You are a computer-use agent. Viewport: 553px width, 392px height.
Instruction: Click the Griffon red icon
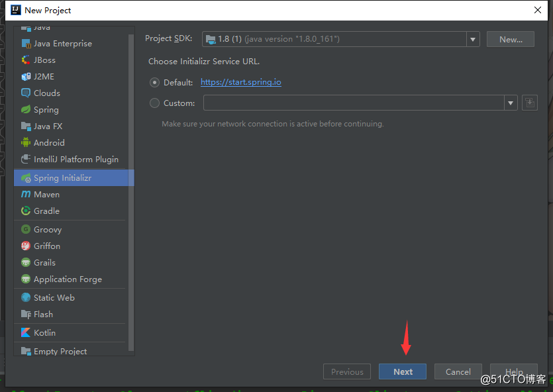(26, 246)
